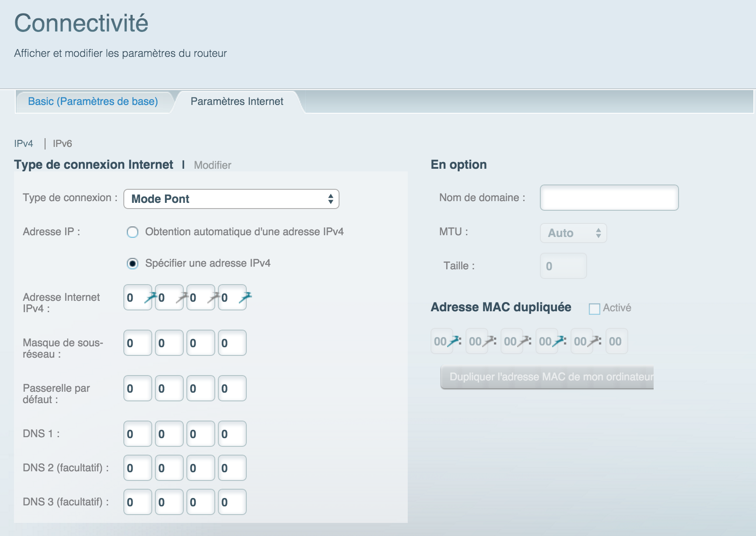Click the Taille value field
Screen dimensions: 756x536
click(563, 266)
